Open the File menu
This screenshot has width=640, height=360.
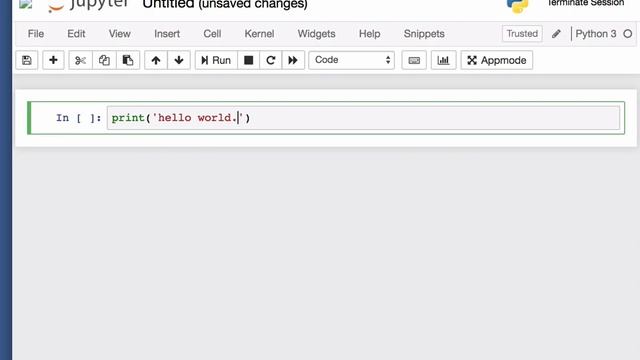36,34
